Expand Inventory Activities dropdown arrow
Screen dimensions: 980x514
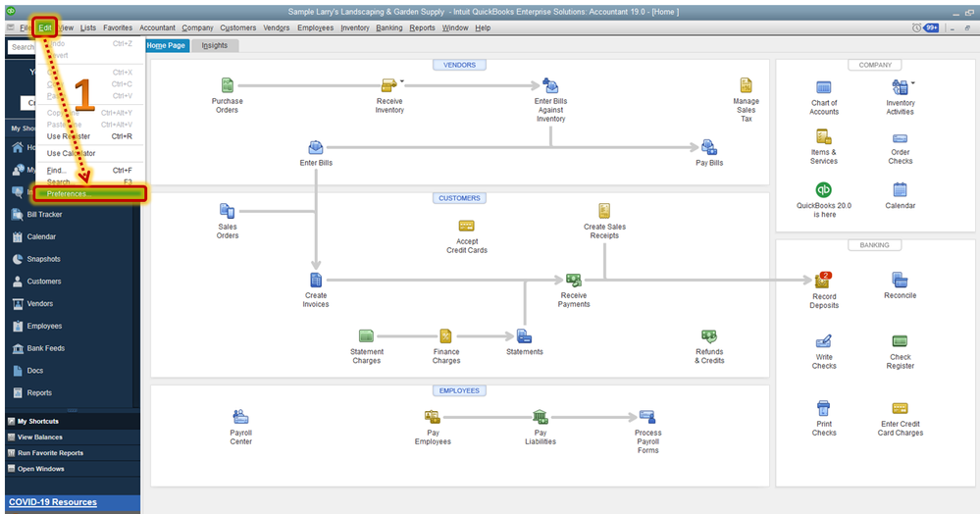(x=912, y=82)
